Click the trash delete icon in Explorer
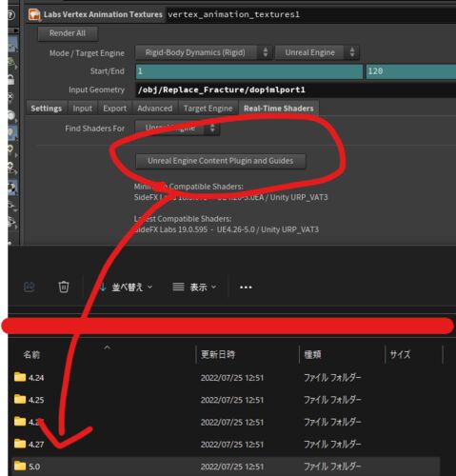The width and height of the screenshot is (456, 476). 64,287
